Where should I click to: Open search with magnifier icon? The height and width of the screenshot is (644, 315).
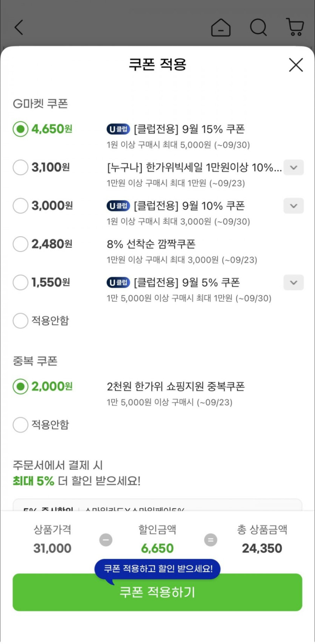tap(258, 27)
